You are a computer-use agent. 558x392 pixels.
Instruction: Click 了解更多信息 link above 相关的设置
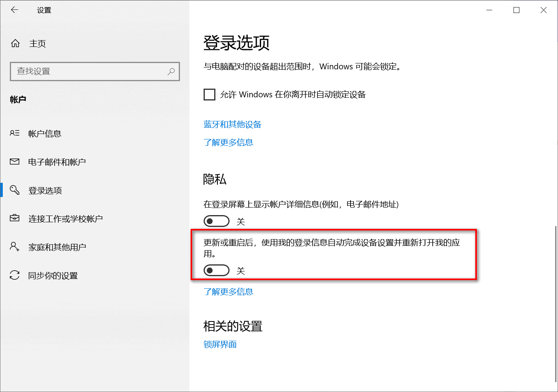click(x=228, y=292)
